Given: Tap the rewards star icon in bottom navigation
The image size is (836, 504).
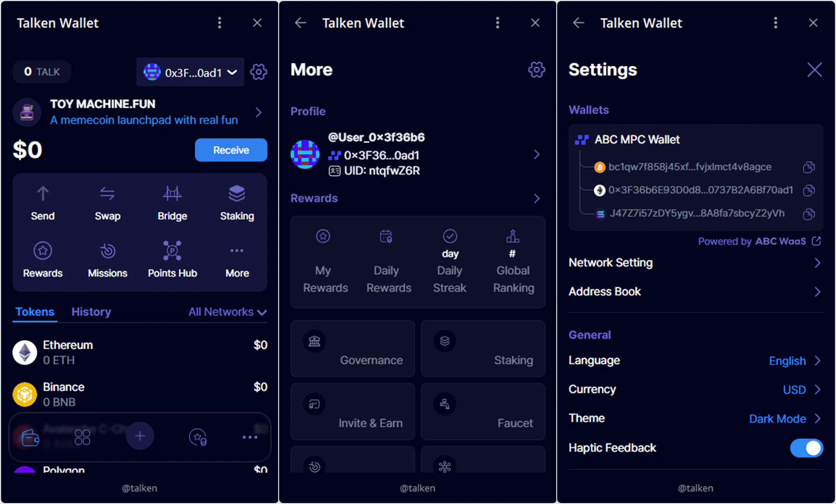Looking at the screenshot, I should click(198, 437).
